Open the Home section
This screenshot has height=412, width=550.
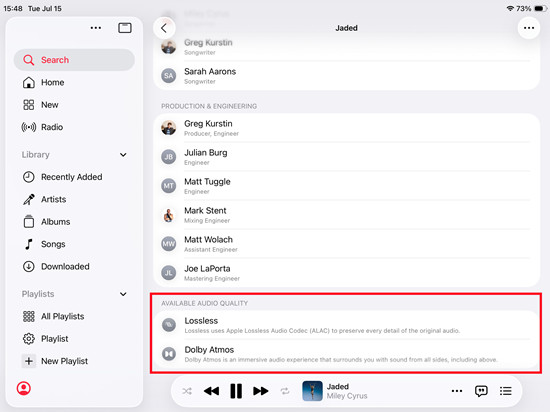point(74,82)
